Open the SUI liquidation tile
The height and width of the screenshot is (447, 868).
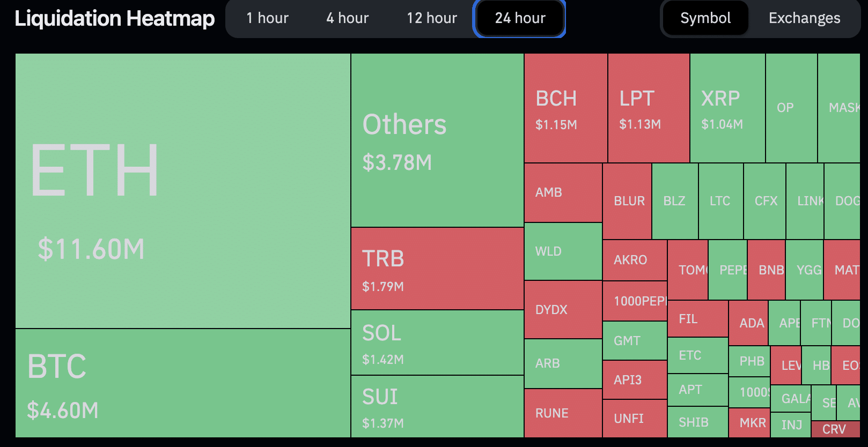(x=437, y=406)
